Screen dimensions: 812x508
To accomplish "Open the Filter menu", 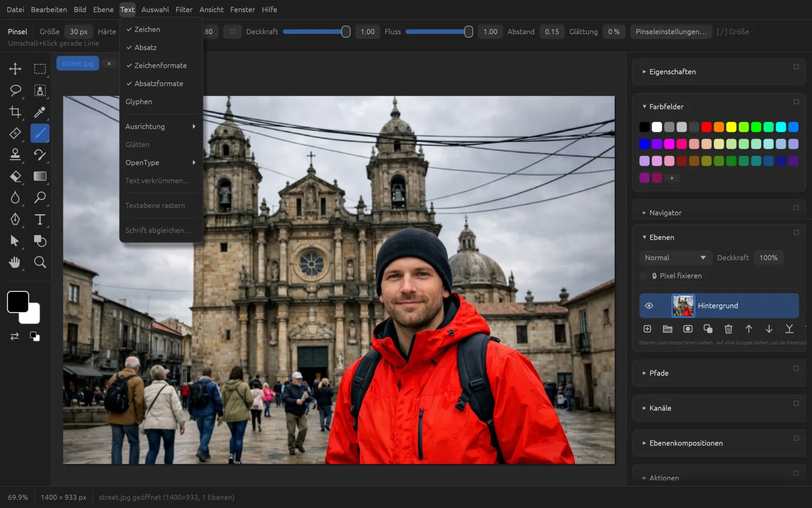I will 184,10.
